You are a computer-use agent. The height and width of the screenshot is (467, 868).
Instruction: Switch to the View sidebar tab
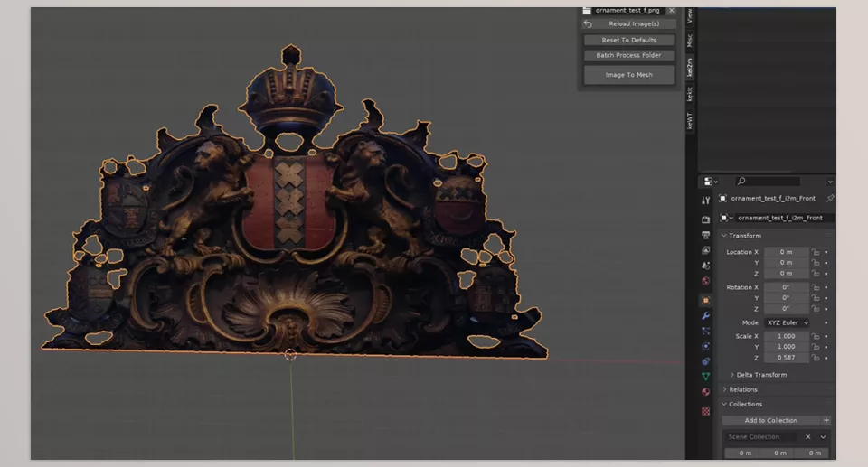click(690, 15)
